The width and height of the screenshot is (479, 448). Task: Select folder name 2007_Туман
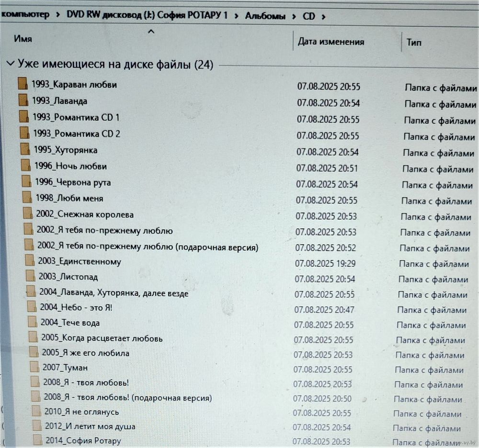click(65, 367)
